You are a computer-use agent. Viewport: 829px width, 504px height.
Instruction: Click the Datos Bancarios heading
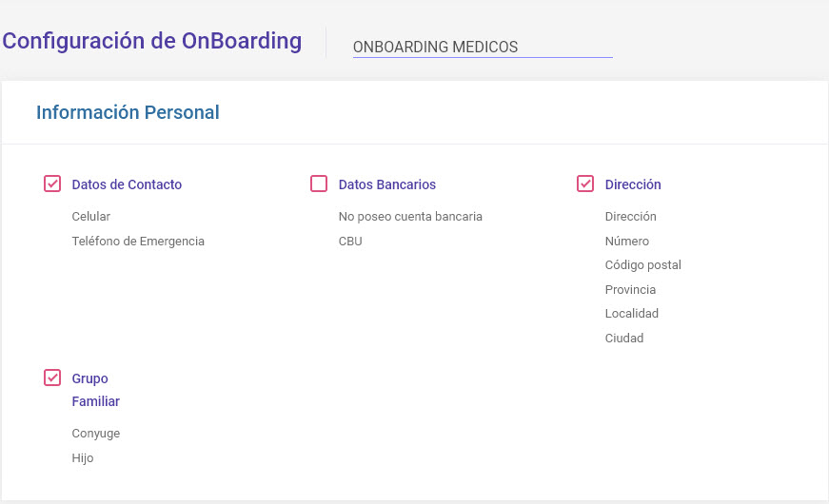[387, 184]
